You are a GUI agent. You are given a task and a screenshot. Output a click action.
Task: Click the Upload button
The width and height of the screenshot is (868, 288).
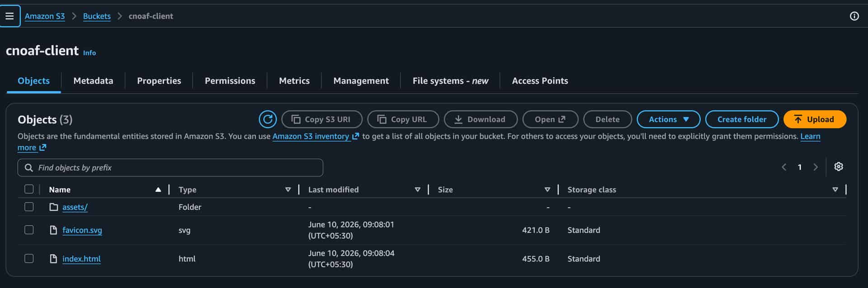pos(815,119)
